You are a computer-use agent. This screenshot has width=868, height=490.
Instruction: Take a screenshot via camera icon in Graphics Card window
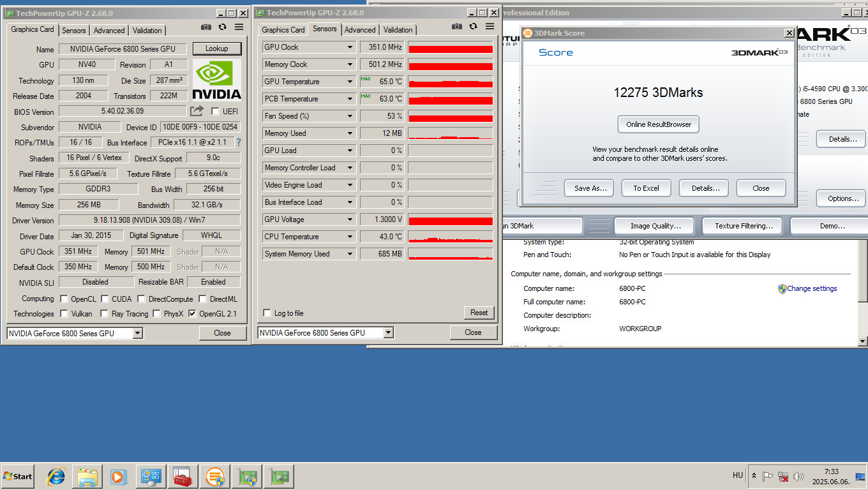pos(206,27)
